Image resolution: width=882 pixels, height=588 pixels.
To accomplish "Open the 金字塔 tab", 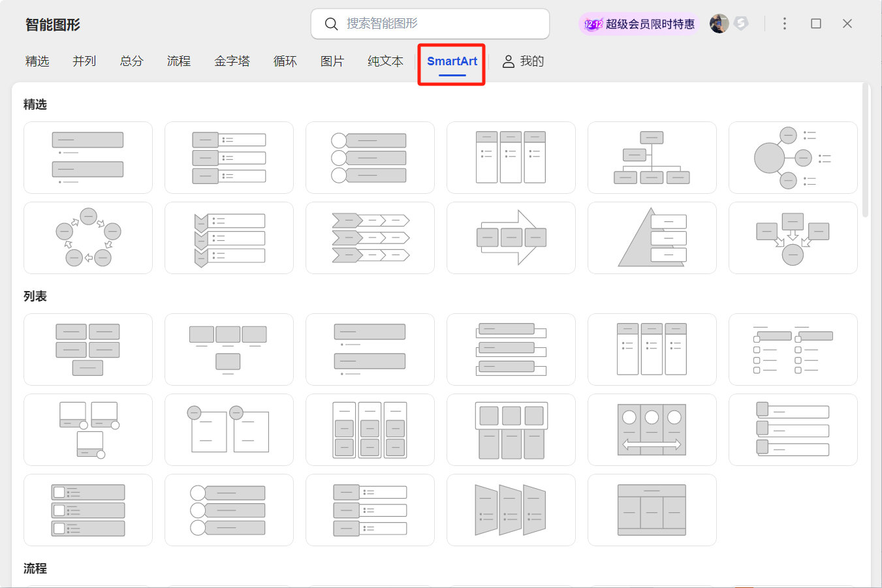I will pyautogui.click(x=232, y=61).
